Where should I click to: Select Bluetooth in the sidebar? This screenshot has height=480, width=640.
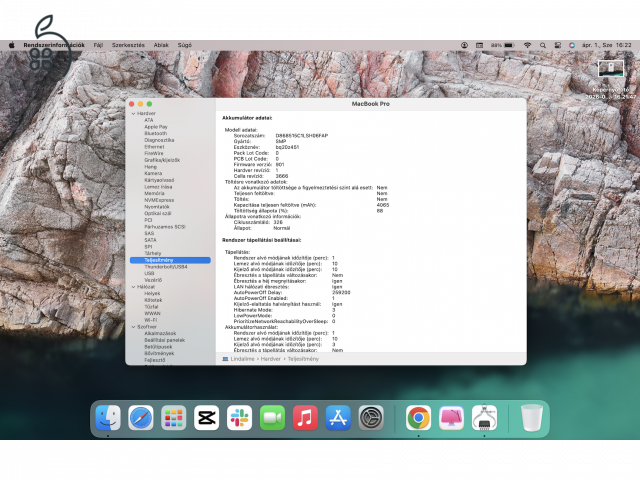(x=156, y=133)
